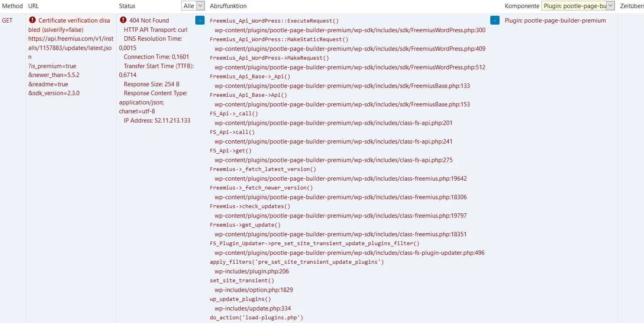This screenshot has height=323, width=644.
Task: Click the class-fs-api.php:201 file path
Action: coord(333,123)
